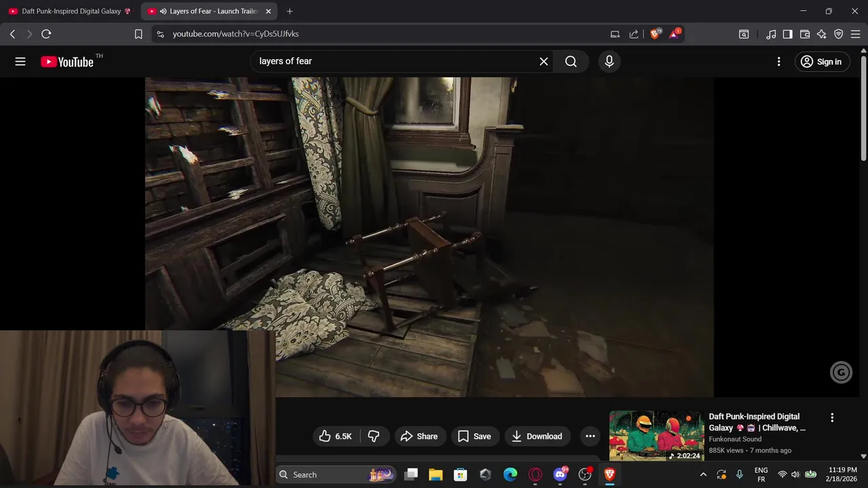Open the YouTube guide hamburger menu
The height and width of the screenshot is (488, 868).
[20, 62]
